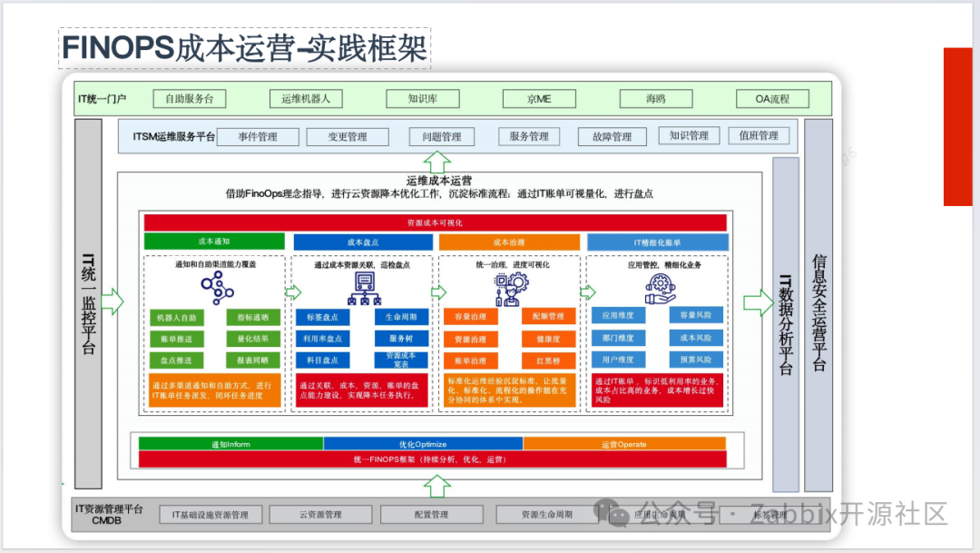Click the 自助服务台 box
Image resolution: width=980 pixels, height=553 pixels.
tap(190, 99)
